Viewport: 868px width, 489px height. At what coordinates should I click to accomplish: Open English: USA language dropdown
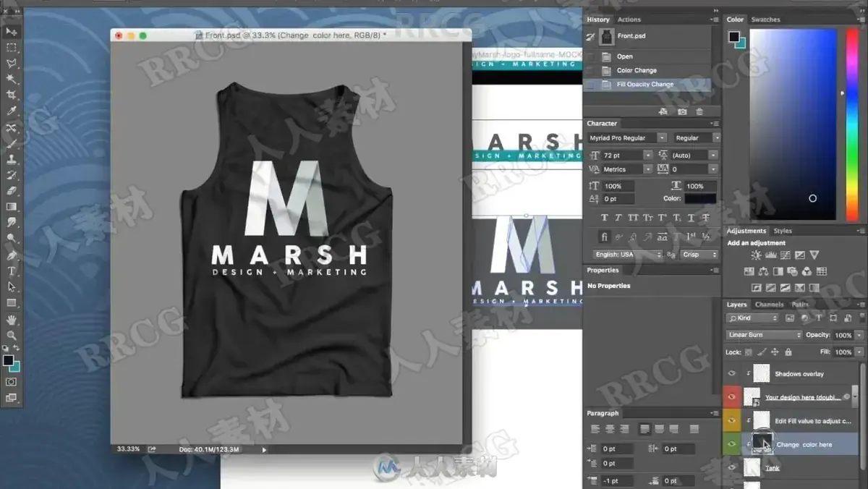[627, 255]
